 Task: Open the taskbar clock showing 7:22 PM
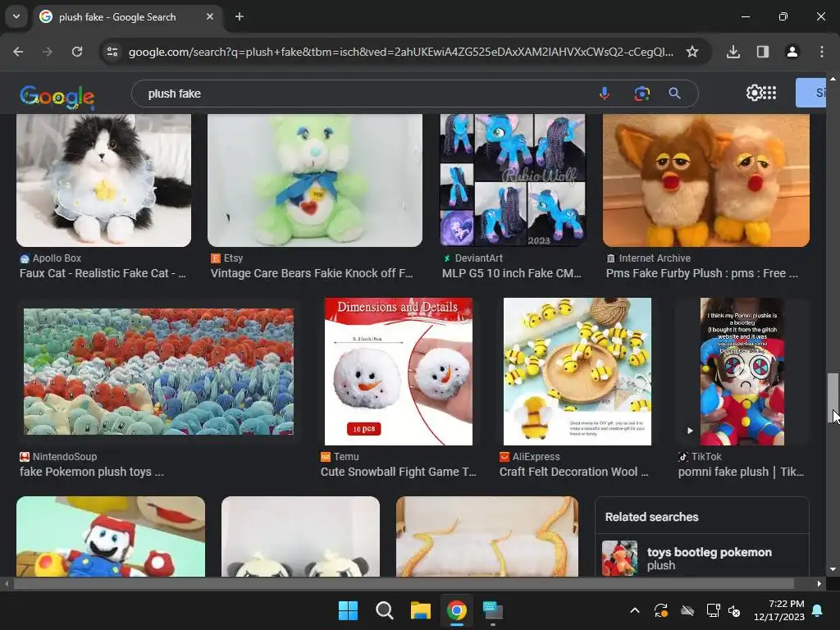click(779, 610)
